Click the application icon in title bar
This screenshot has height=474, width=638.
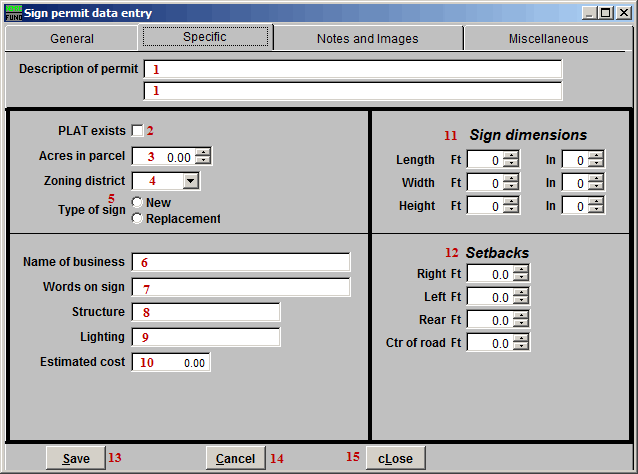click(x=13, y=12)
